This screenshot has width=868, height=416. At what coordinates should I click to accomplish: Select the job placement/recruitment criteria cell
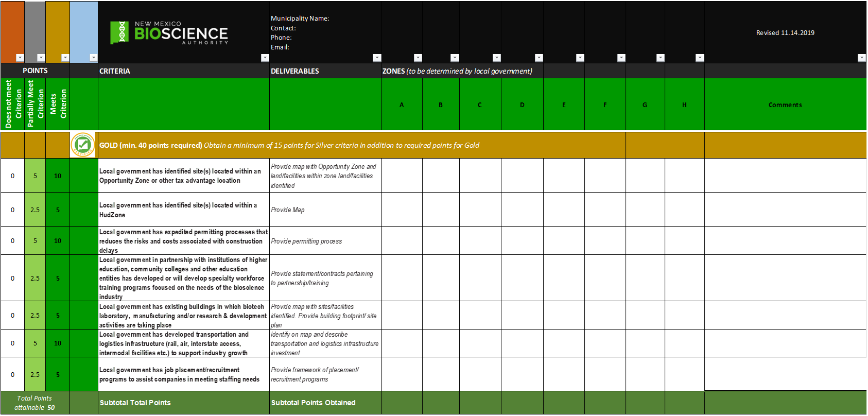pos(184,374)
